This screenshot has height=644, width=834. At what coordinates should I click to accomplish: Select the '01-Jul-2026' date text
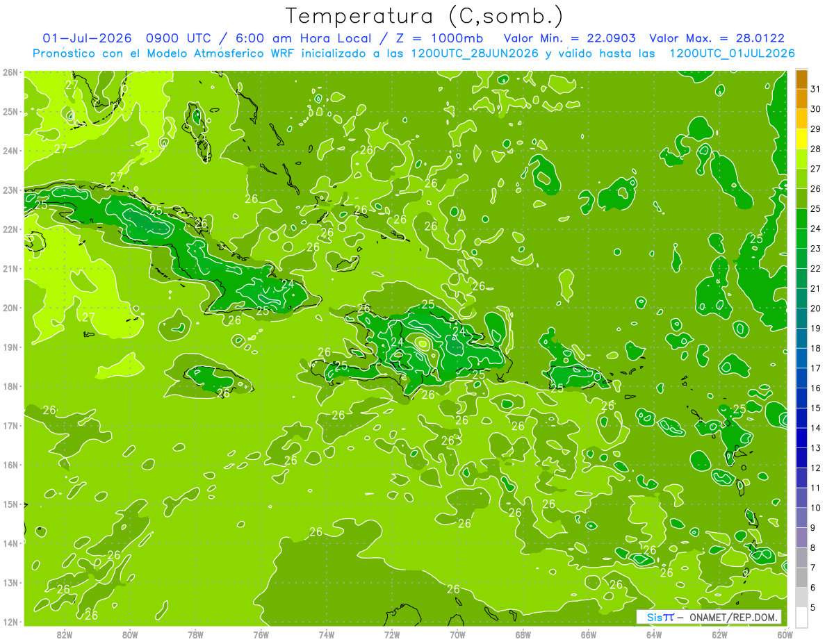tap(88, 38)
